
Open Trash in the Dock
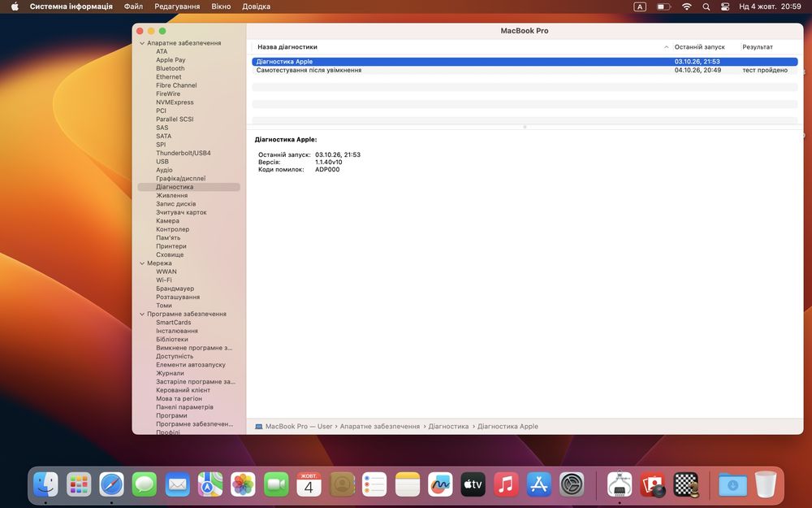(766, 484)
